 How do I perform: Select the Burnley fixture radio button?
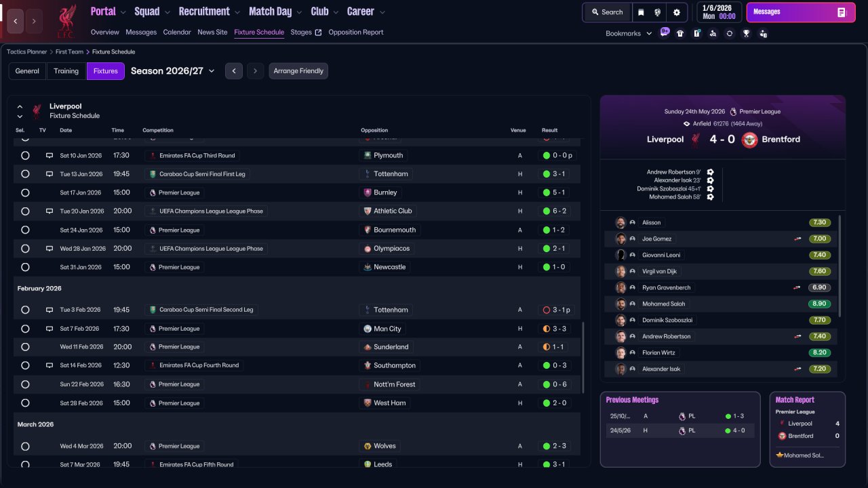click(x=25, y=192)
